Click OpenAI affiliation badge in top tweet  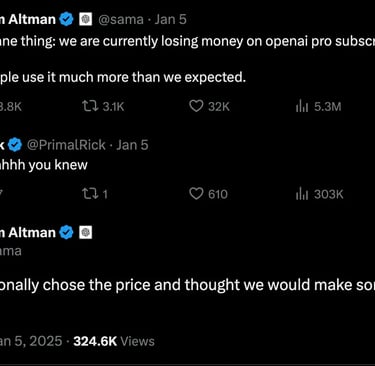click(x=85, y=19)
